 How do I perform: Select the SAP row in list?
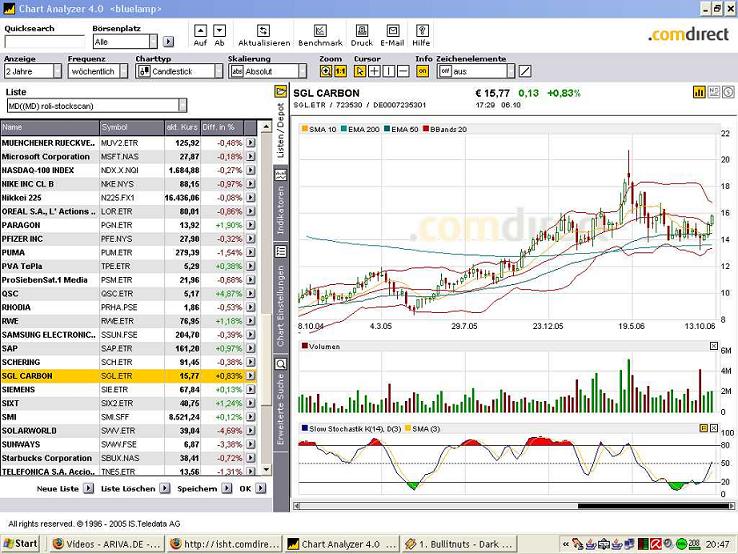pyautogui.click(x=129, y=348)
